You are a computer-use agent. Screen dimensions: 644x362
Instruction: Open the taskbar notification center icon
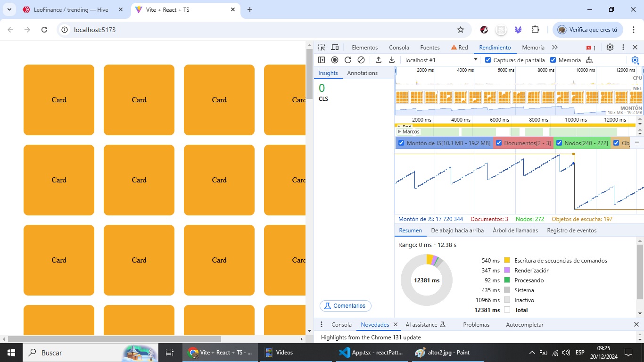tap(628, 352)
